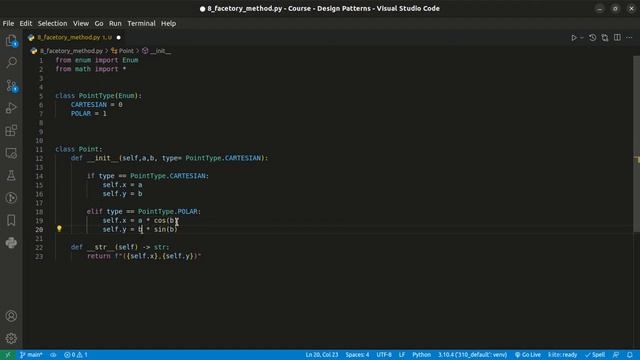Click the return f-string line 23
Screen dimensions: 640x360
144,256
